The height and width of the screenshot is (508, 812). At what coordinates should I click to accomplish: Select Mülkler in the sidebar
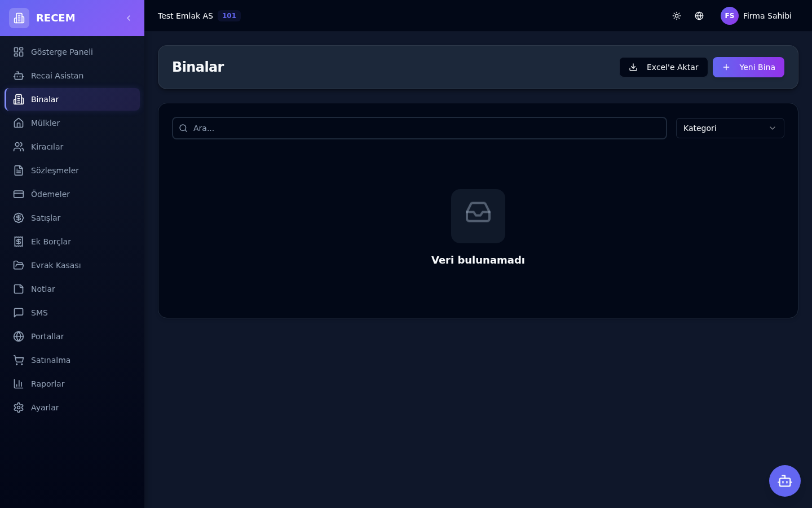coord(72,123)
